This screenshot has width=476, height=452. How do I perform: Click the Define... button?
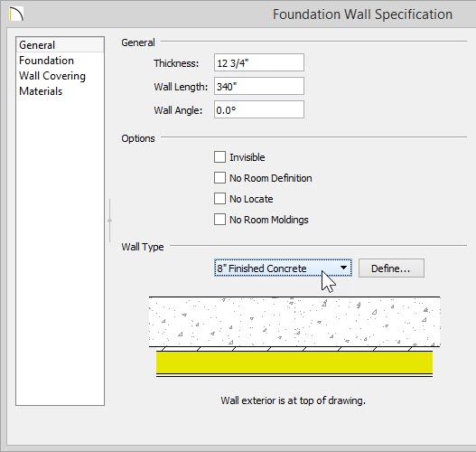(x=391, y=268)
